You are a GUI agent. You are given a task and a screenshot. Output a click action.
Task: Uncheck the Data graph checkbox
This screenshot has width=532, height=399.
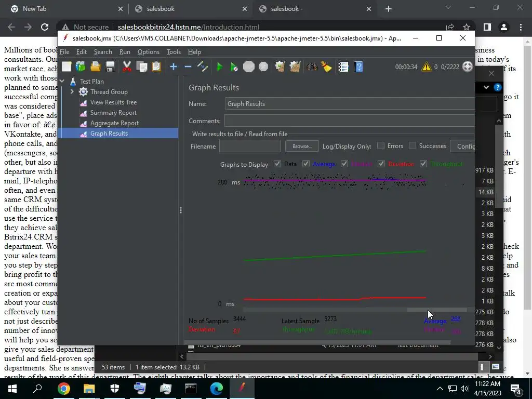pyautogui.click(x=277, y=164)
